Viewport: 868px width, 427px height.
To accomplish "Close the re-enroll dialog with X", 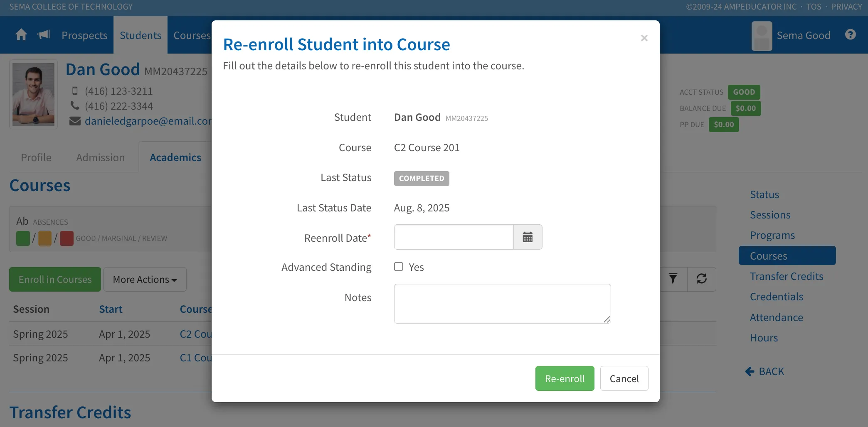I will (644, 38).
